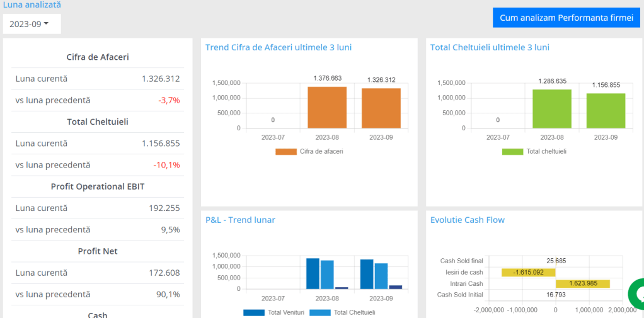Open the 2023-09 month dropdown
The height and width of the screenshot is (318, 644).
click(x=32, y=24)
